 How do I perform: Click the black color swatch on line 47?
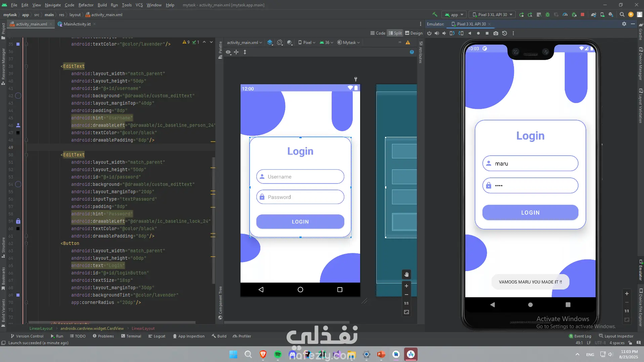coord(18,133)
